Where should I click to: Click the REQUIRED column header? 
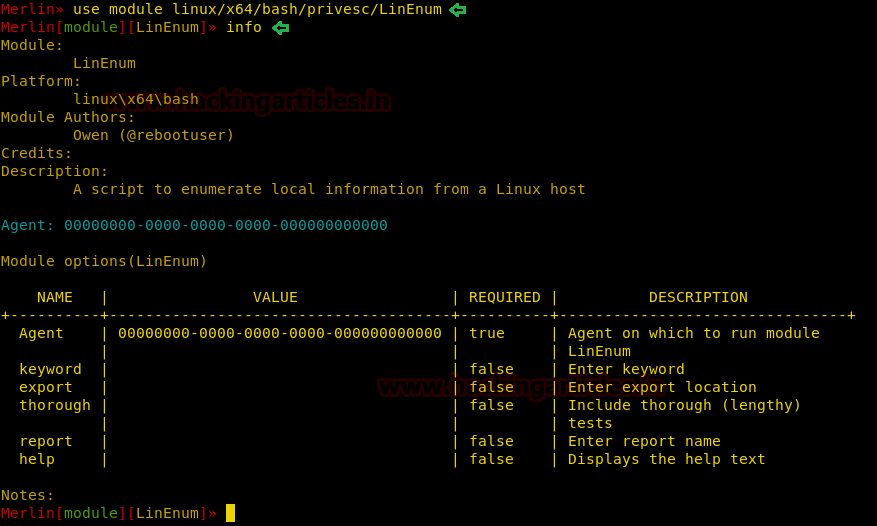[x=504, y=297]
